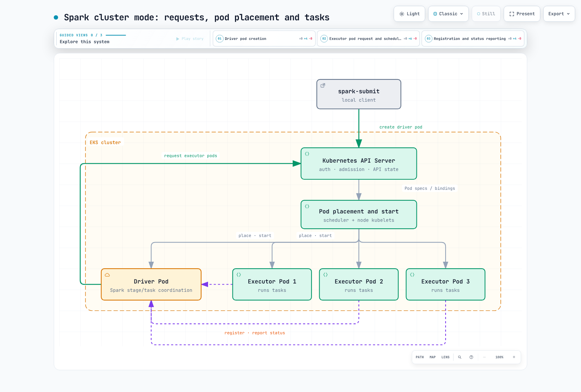Click external link icon on spark-submit node
This screenshot has height=392, width=581.
323,86
